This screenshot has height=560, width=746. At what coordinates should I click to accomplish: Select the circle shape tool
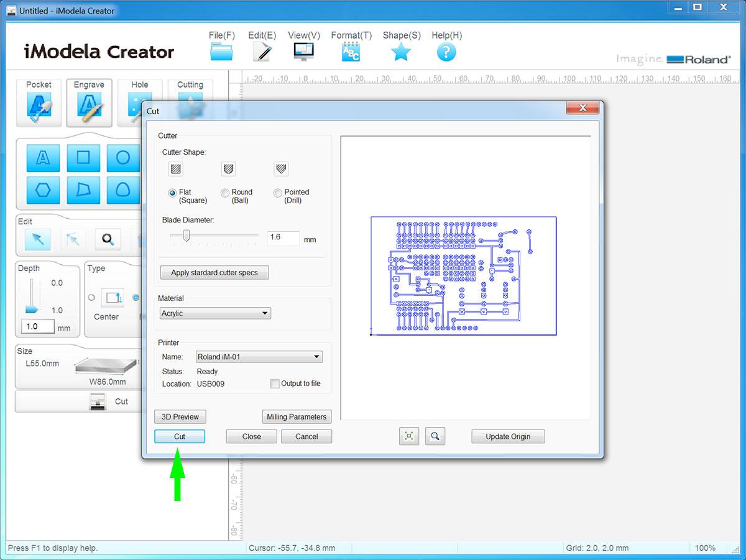(x=123, y=158)
